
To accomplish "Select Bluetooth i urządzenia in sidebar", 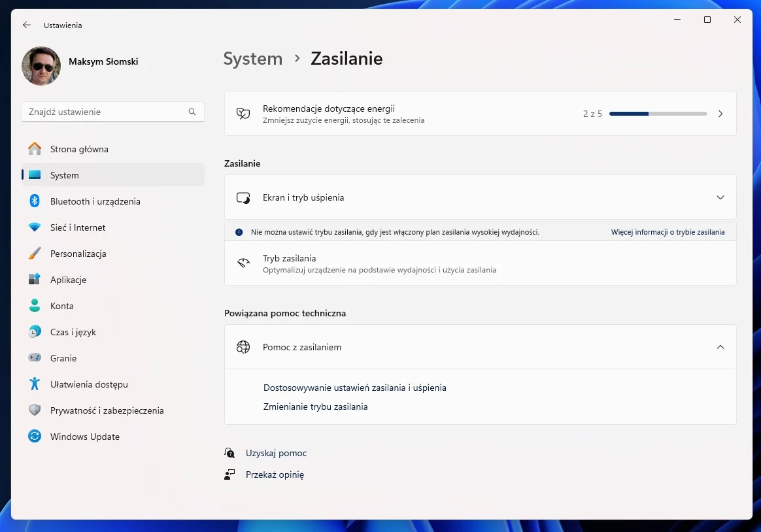I will tap(95, 201).
